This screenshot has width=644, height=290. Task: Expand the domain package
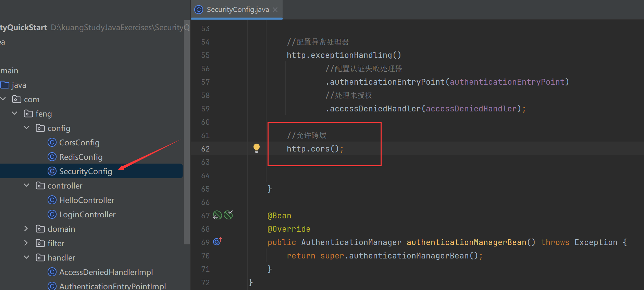click(x=26, y=229)
